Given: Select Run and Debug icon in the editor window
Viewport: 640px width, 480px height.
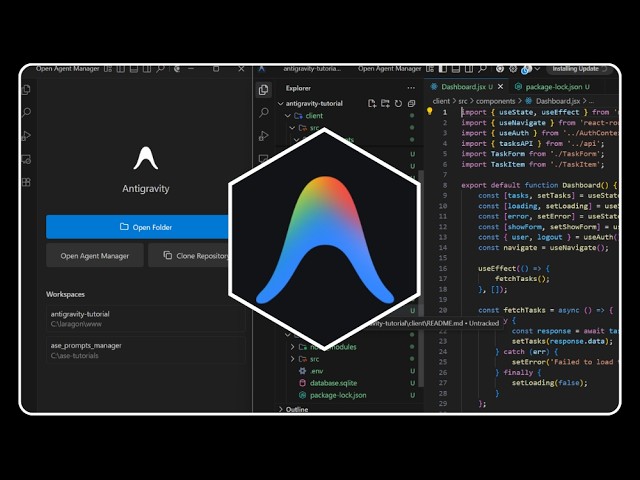Looking at the screenshot, I should [264, 136].
